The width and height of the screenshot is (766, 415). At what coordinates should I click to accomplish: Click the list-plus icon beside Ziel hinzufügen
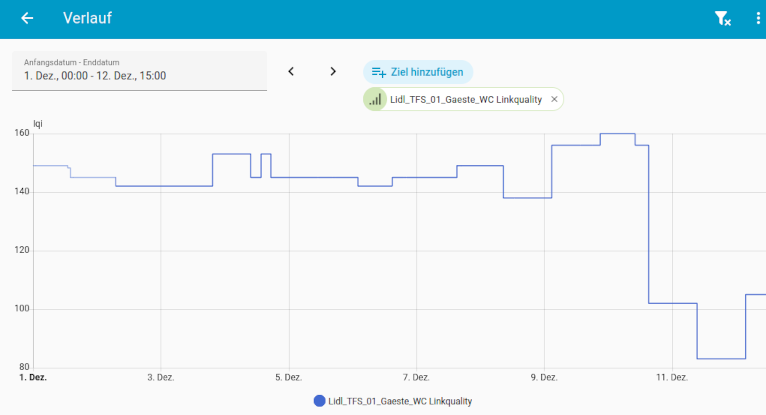point(378,72)
